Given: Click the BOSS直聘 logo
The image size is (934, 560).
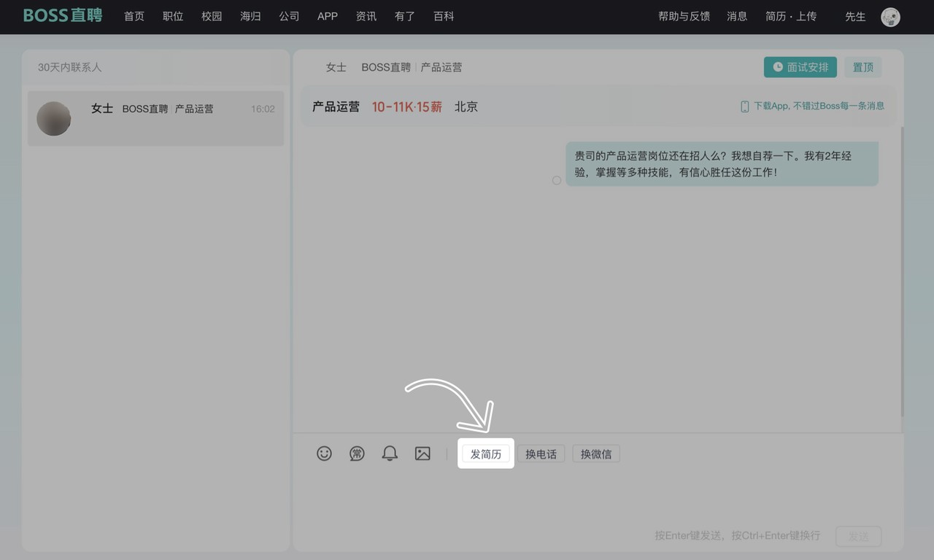Looking at the screenshot, I should pyautogui.click(x=63, y=16).
